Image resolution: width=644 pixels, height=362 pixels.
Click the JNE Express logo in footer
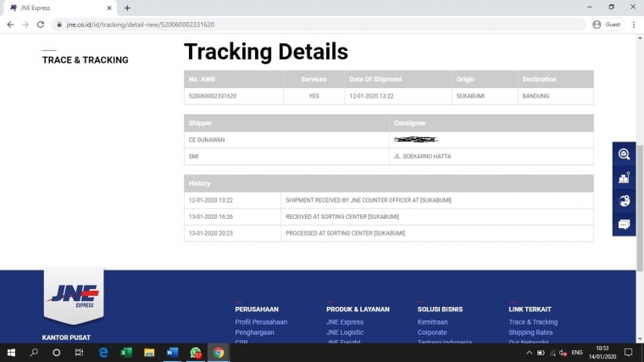[x=73, y=295]
